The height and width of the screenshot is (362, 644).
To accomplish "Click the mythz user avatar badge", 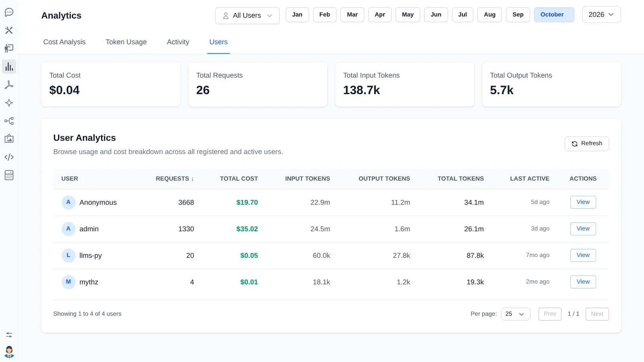I will pos(68,282).
